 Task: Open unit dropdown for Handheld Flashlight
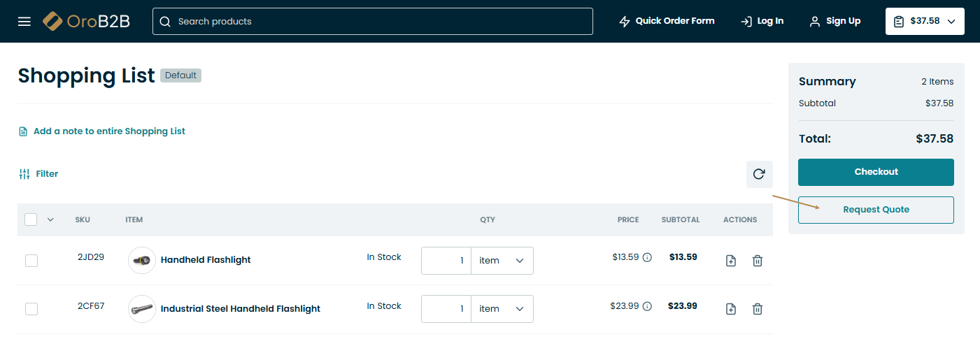[x=502, y=261]
